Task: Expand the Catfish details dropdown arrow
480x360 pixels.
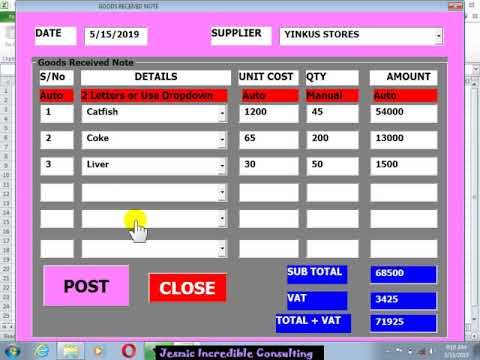Action: tap(222, 114)
